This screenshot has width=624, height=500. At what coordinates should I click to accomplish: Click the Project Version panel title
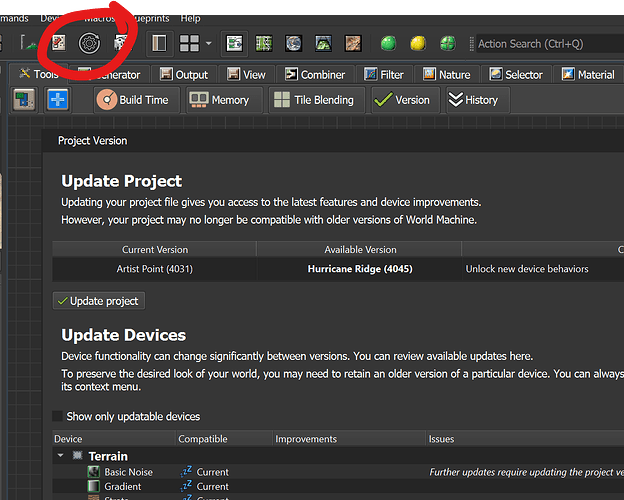tap(93, 141)
